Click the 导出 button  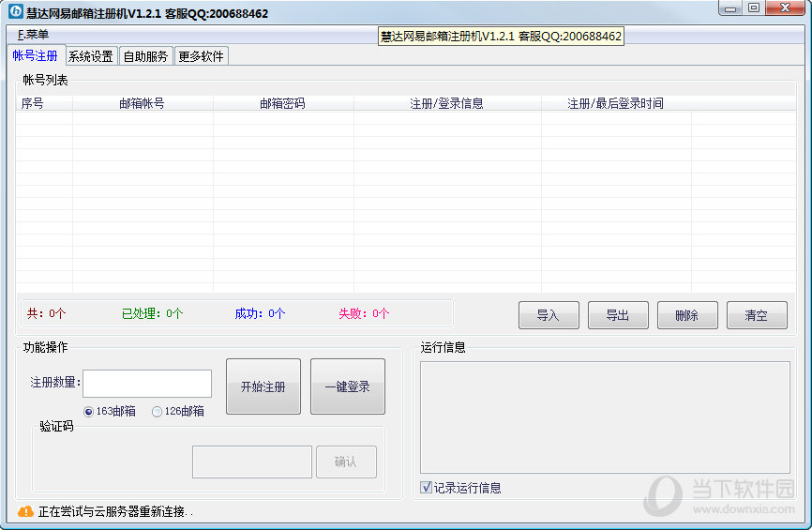pyautogui.click(x=618, y=315)
